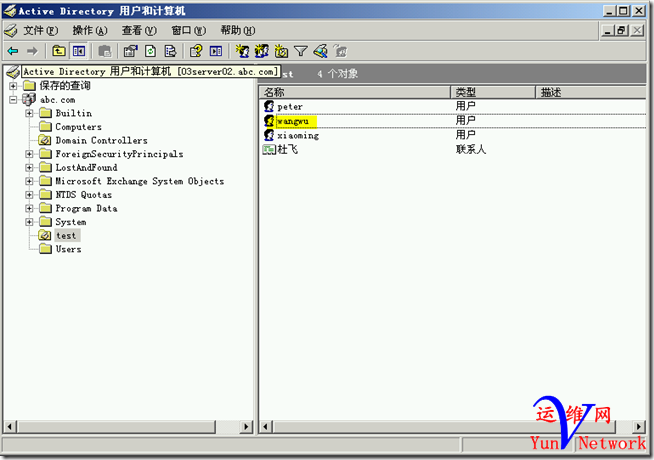
Task: Refresh the current view
Action: [151, 51]
